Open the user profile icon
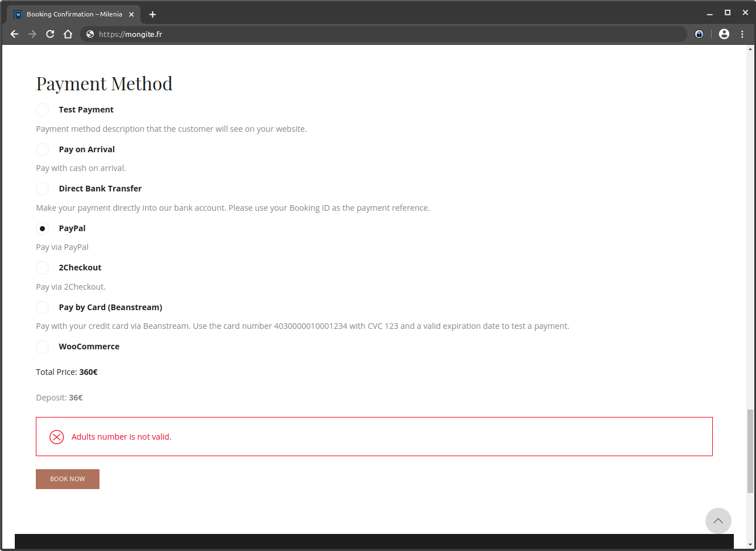 click(724, 34)
